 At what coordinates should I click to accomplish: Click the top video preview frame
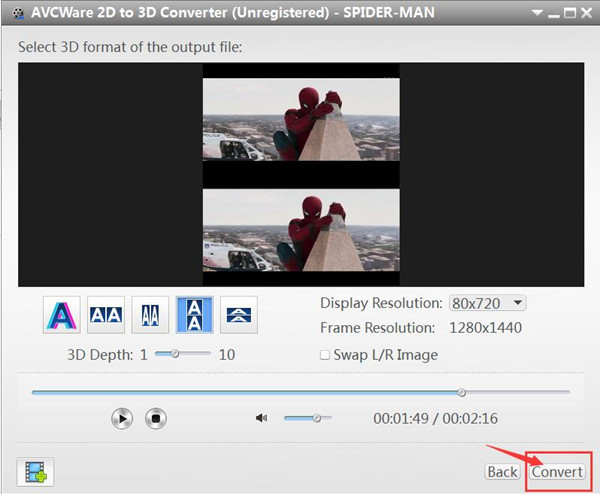(301, 119)
